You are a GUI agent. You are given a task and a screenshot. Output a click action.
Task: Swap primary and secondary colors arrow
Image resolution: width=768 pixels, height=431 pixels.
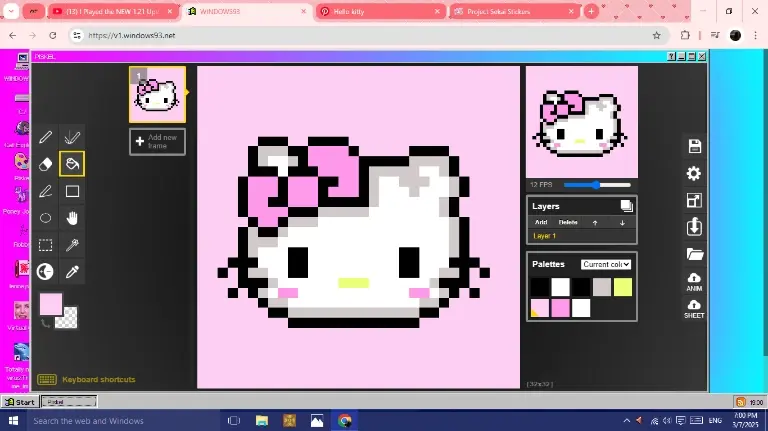click(45, 323)
